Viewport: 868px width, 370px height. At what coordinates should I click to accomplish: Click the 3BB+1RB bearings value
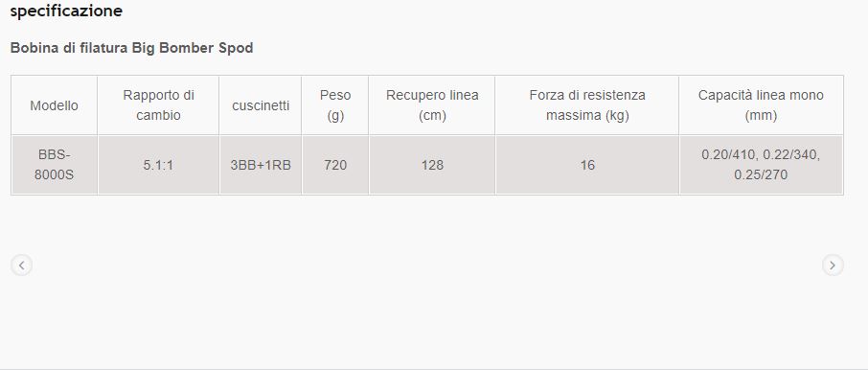pyautogui.click(x=261, y=165)
